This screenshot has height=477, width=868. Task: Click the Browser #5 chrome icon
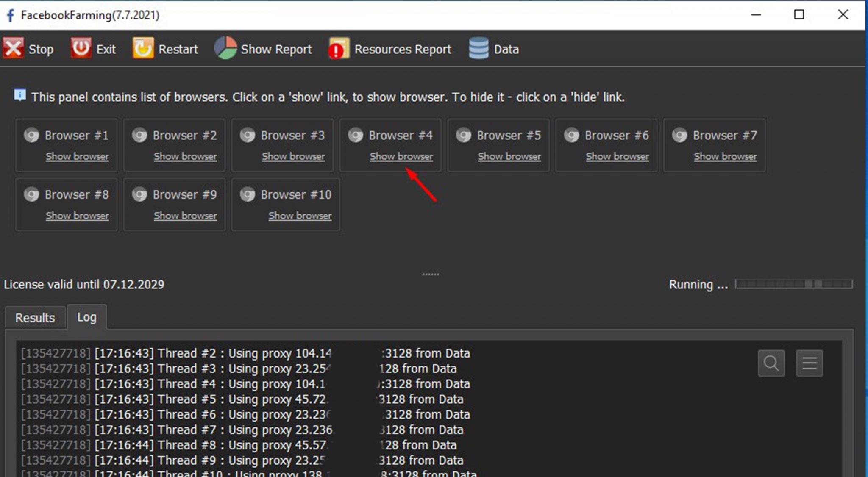coord(464,135)
